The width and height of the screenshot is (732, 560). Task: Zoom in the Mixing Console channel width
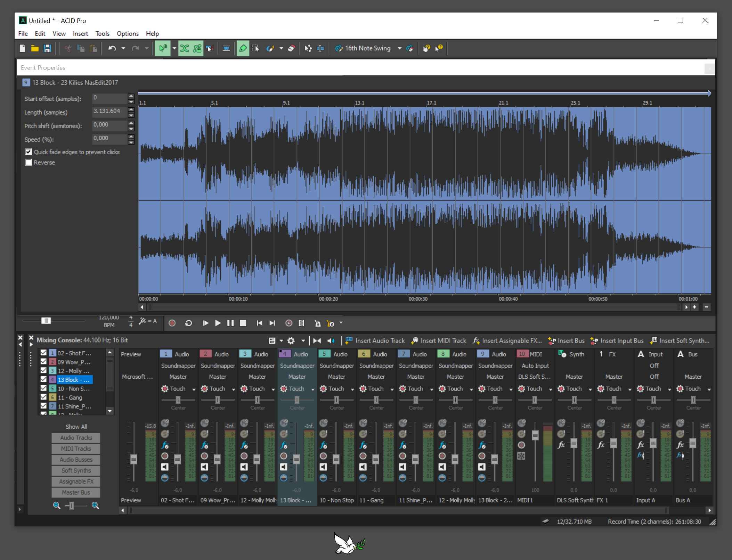point(95,505)
